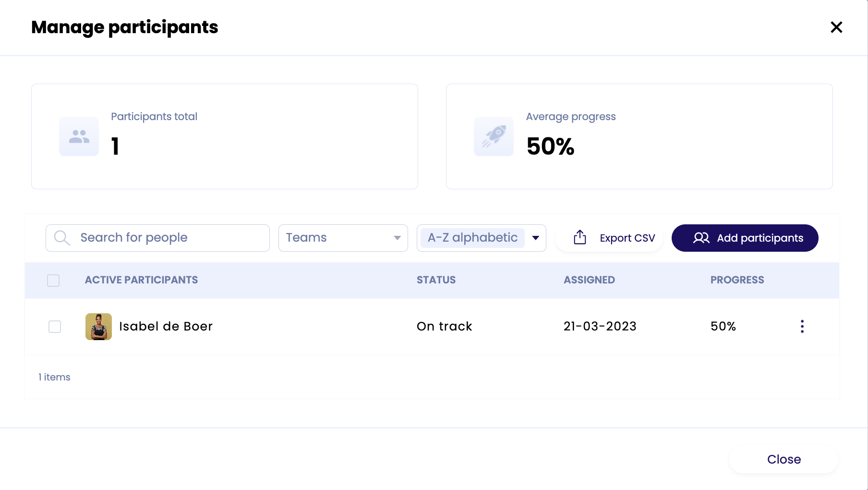
Task: Open the Teams filter dropdown
Action: pyautogui.click(x=343, y=238)
